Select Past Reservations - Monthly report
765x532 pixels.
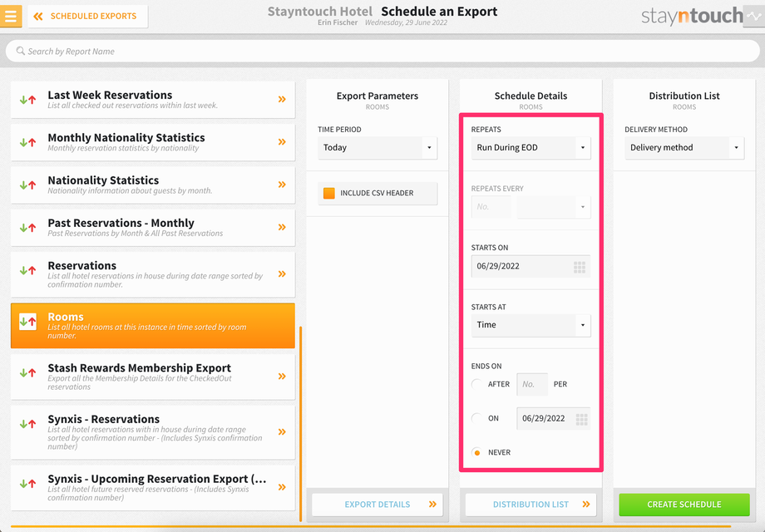coord(153,227)
